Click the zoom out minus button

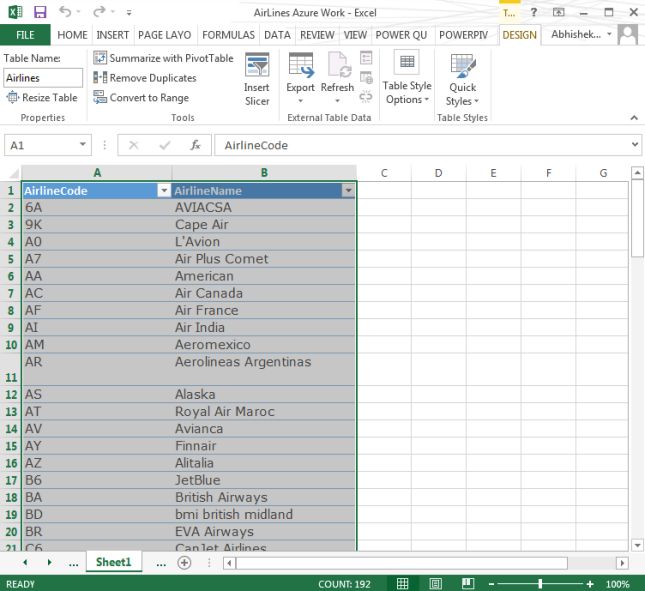click(491, 584)
